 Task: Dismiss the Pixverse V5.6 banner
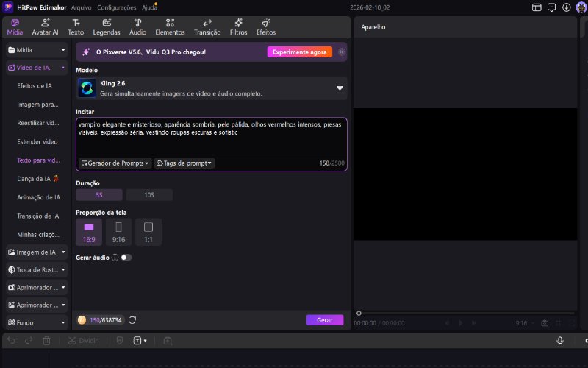point(341,52)
